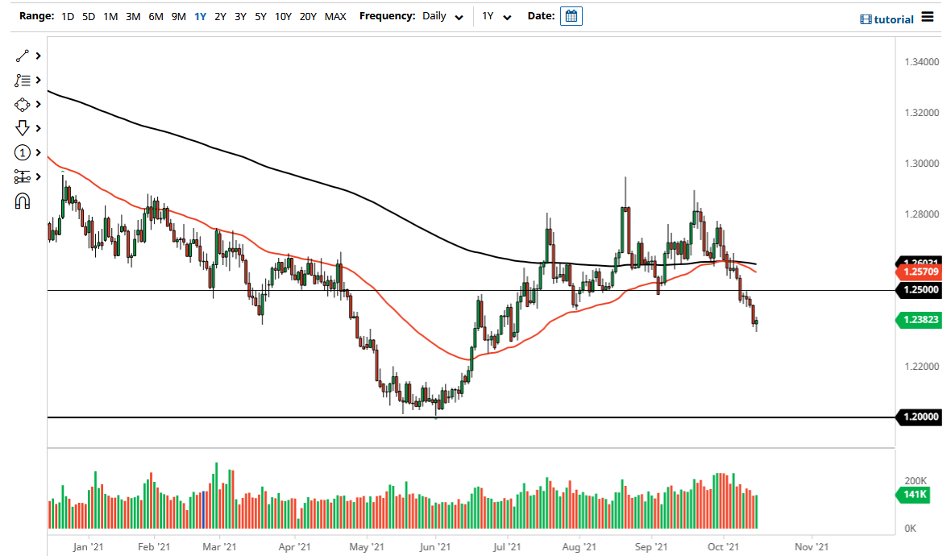
Task: Select the annotation list tool
Action: click(x=22, y=81)
